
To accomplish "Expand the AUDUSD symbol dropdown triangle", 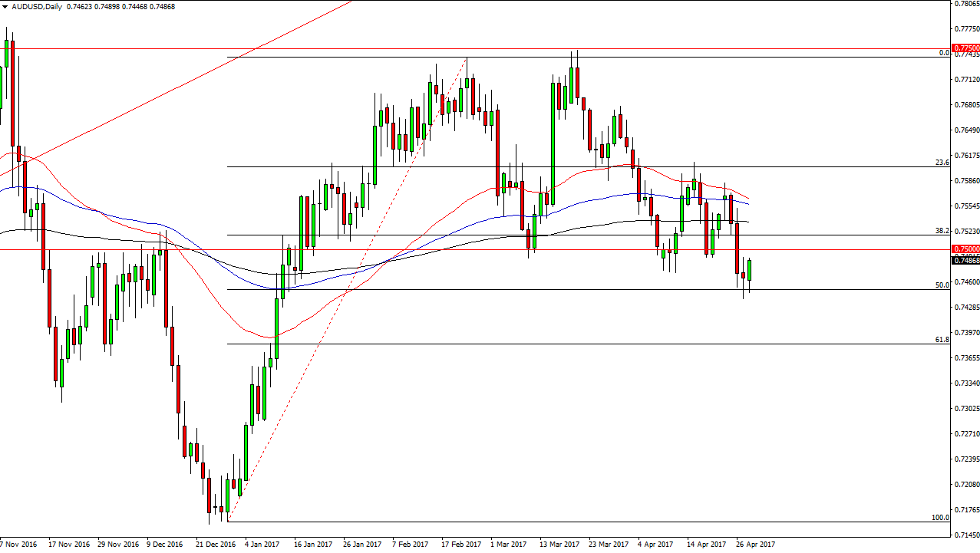I will click(x=5, y=6).
